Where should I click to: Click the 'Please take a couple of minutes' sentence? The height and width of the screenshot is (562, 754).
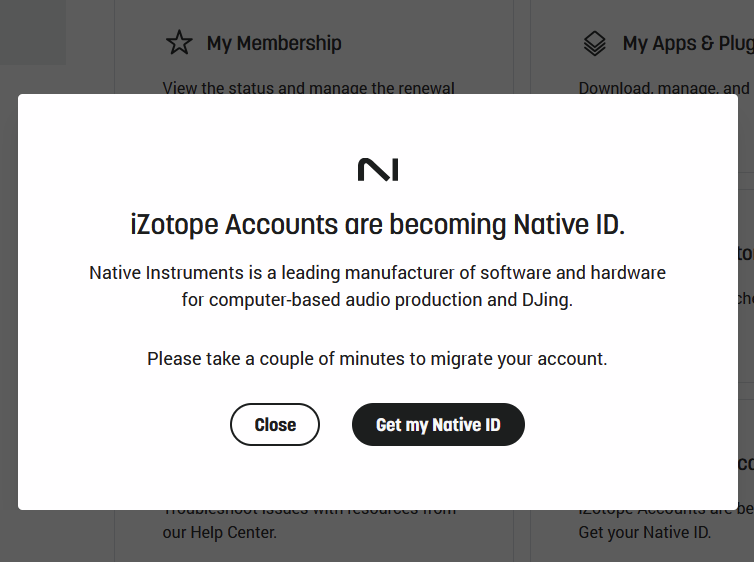click(x=377, y=359)
